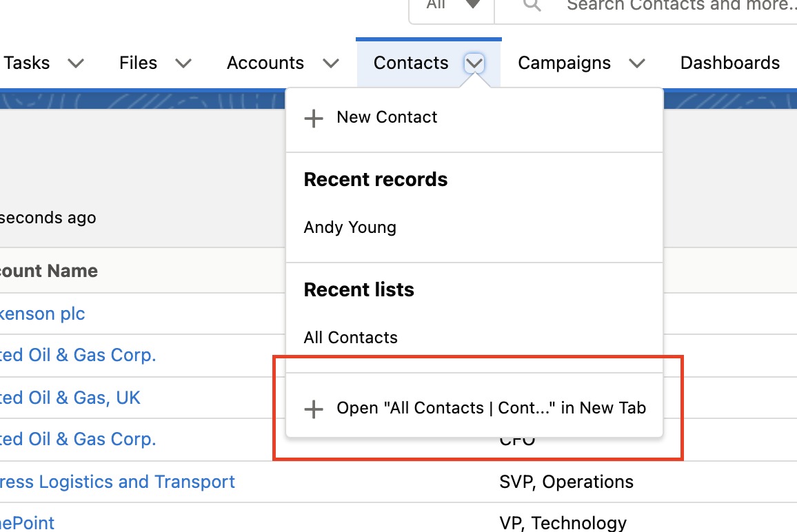Navigate to the Dashboards tab
The image size is (797, 532).
(729, 63)
